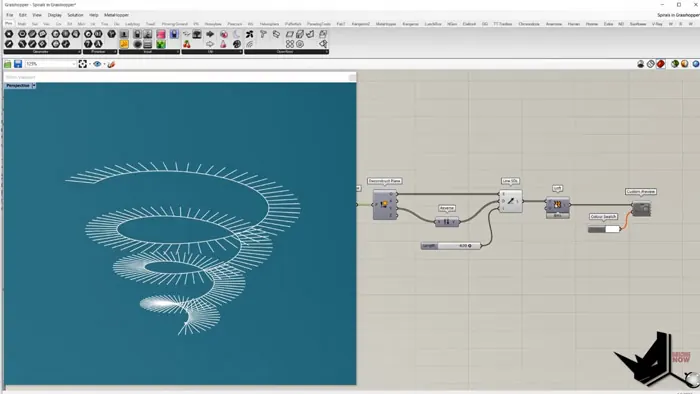Select the Sketch marker tool icon

pyautogui.click(x=111, y=64)
